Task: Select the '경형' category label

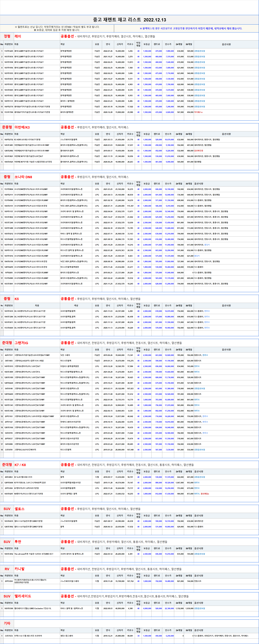Action: 7,37
